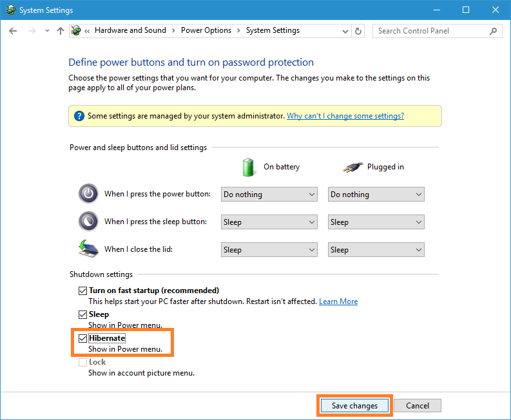
Task: Click the 'Plugged in' column label
Action: point(385,167)
